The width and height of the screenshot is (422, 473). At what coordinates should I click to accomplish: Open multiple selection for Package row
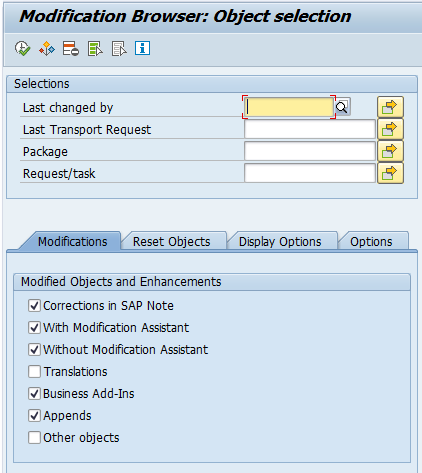[390, 151]
